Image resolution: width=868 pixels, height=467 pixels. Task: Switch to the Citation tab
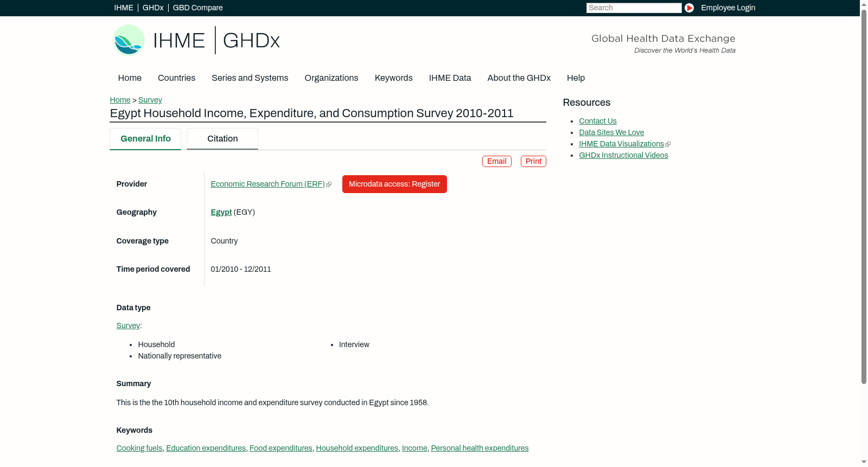pos(222,139)
